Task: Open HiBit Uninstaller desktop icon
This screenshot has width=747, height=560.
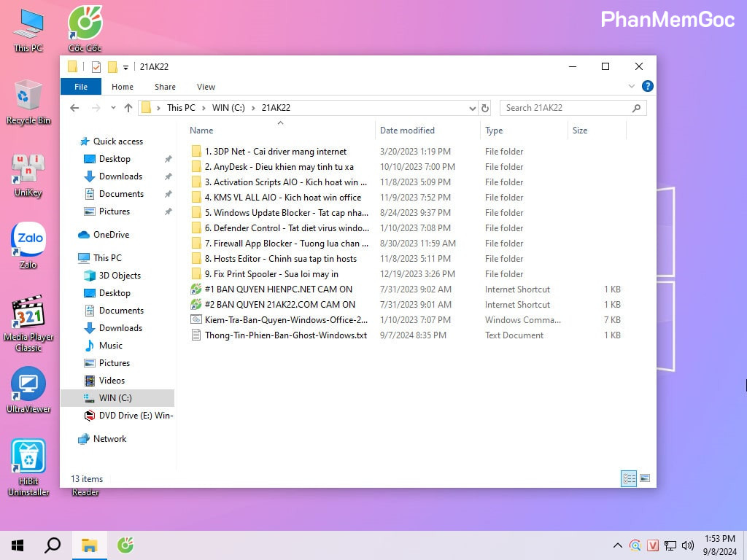Action: click(28, 456)
